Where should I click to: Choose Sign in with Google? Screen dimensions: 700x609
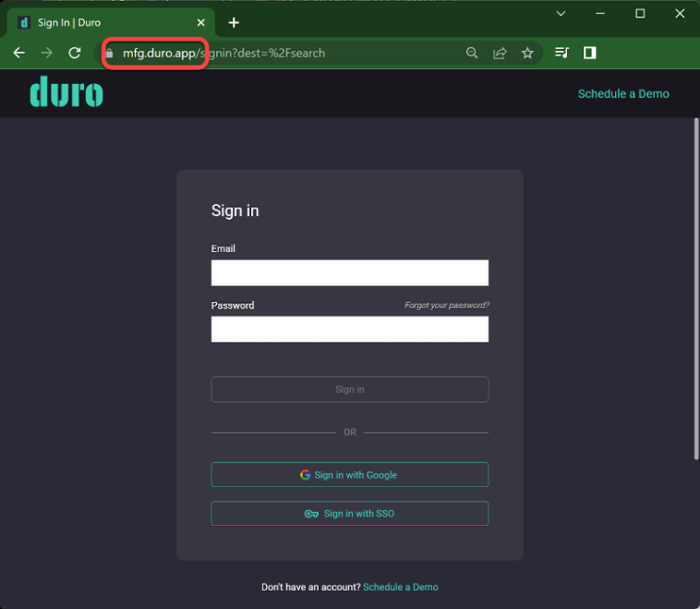click(350, 474)
